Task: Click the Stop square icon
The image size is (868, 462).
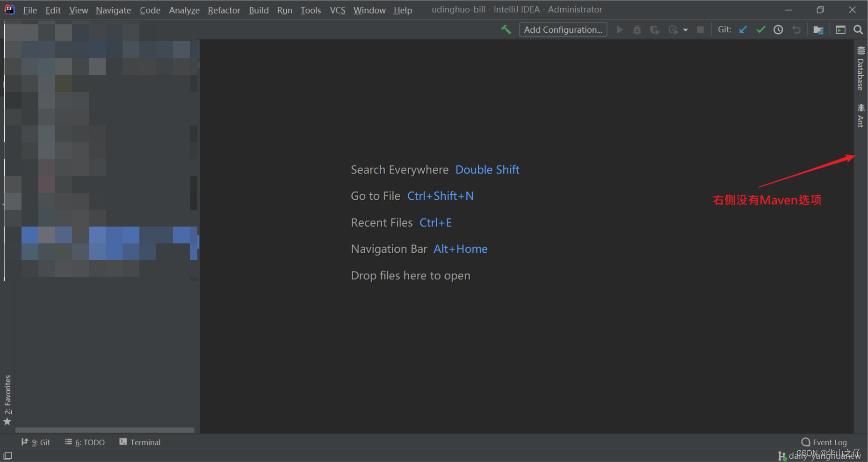Action: (x=700, y=29)
